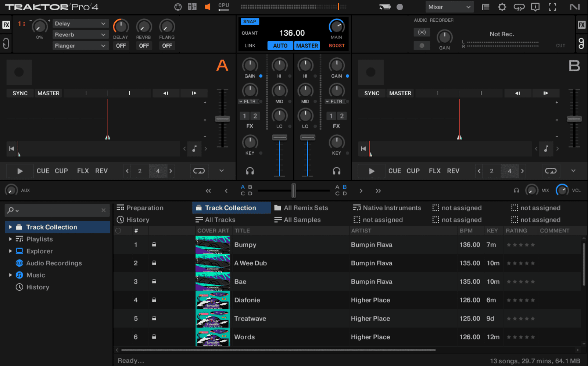
Task: Toggle SNAP mode
Action: [x=250, y=21]
